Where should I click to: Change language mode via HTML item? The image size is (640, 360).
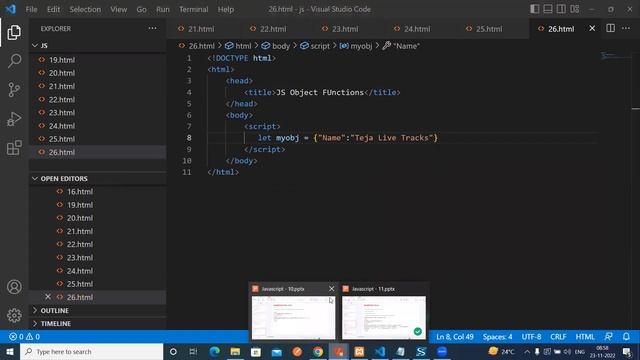585,337
